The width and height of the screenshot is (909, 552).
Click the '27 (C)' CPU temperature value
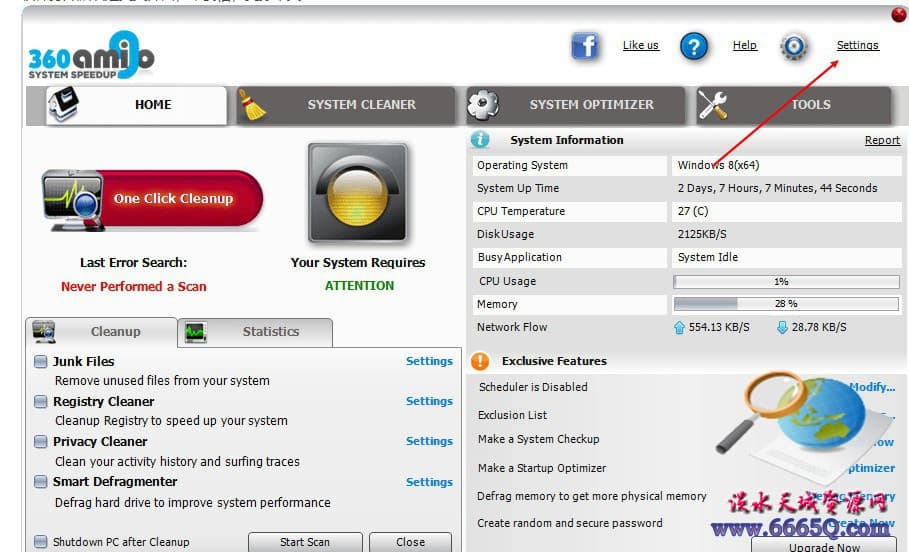point(693,211)
